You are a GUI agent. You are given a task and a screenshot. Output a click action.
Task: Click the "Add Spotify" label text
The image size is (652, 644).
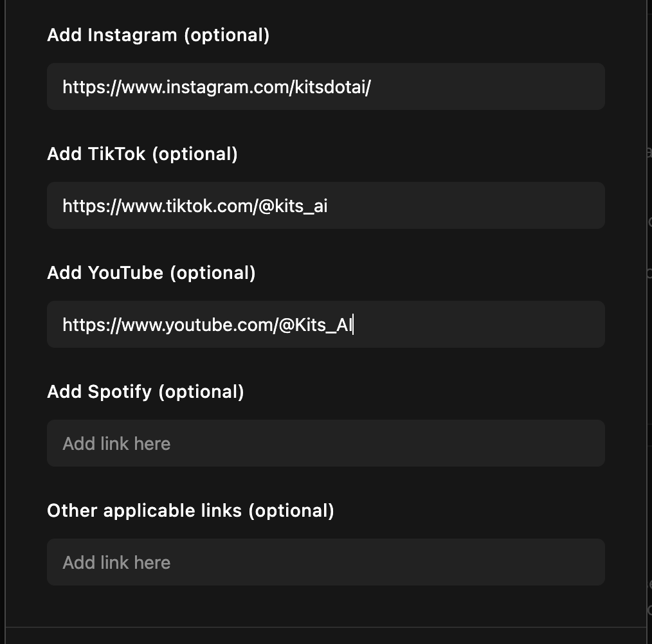tap(100, 391)
